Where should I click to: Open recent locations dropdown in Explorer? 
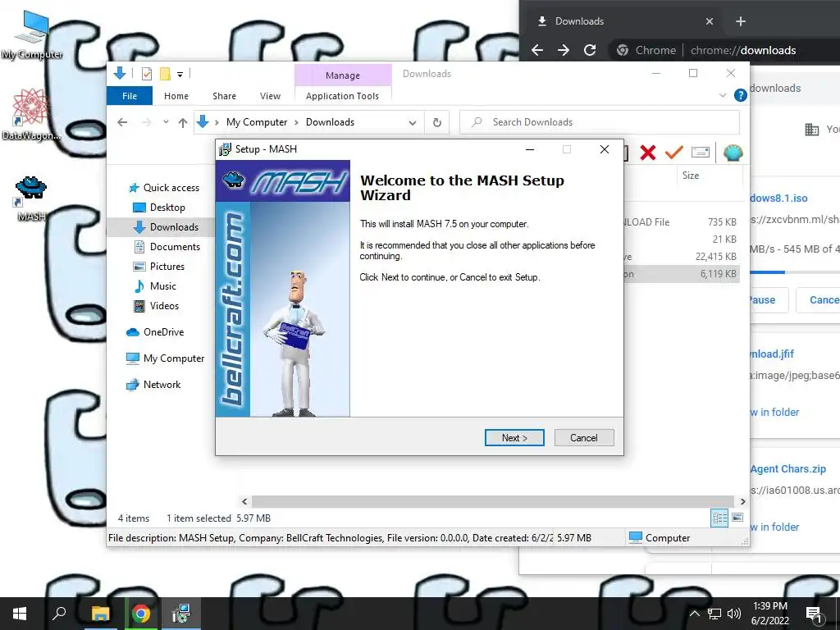coord(166,122)
